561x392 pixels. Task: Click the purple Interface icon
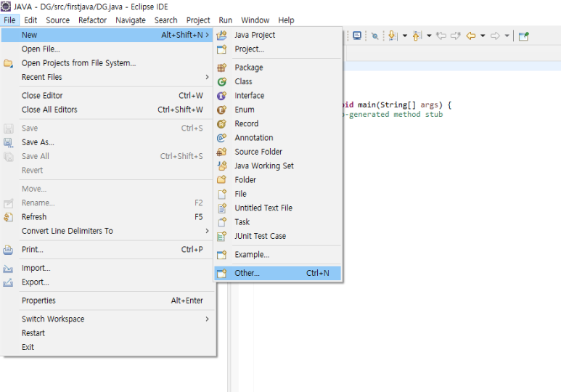click(222, 96)
